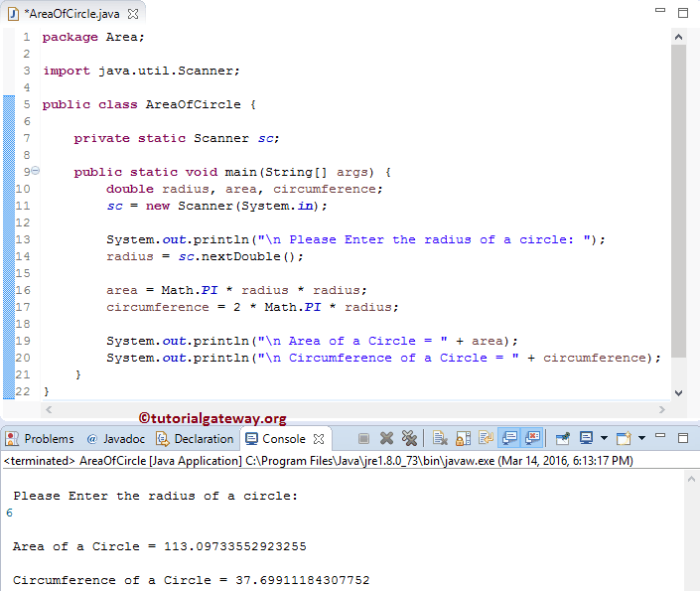Click the Declaration tab icon

point(162,439)
